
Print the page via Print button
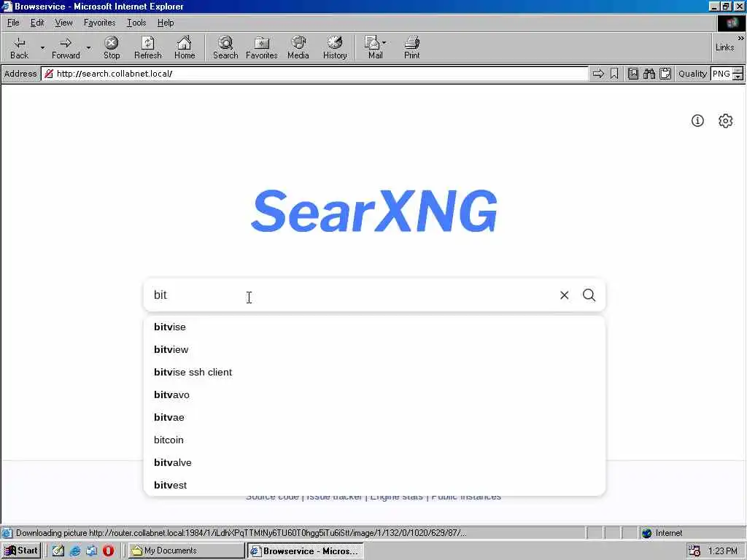coord(411,47)
